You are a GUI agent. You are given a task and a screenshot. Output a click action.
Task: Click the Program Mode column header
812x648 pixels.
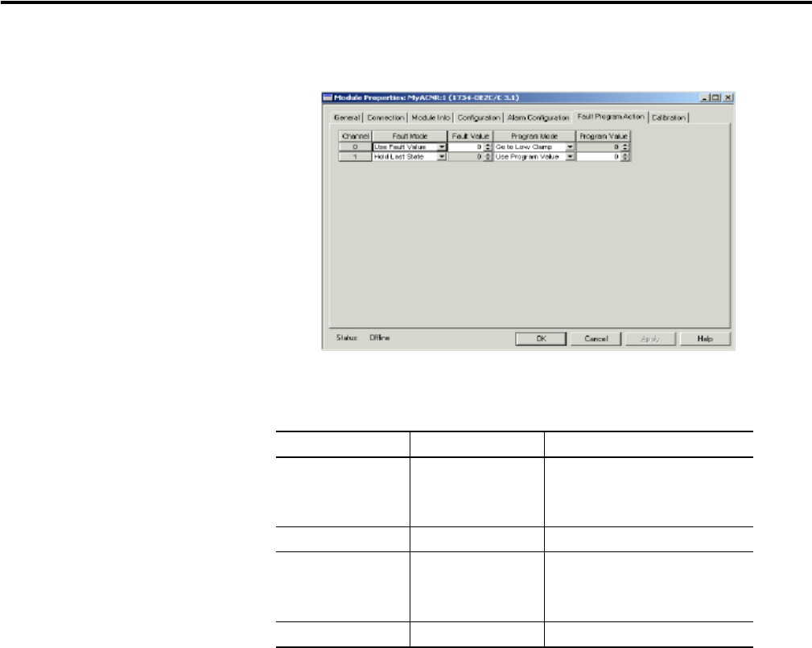(534, 136)
